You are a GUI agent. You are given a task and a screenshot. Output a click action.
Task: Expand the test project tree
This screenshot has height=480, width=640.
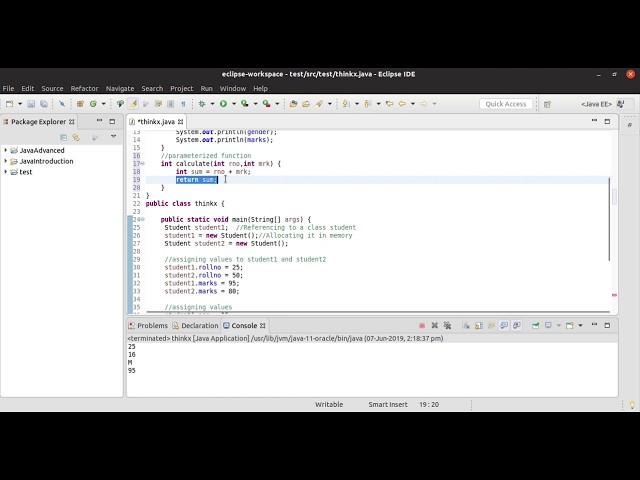[x=6, y=172]
